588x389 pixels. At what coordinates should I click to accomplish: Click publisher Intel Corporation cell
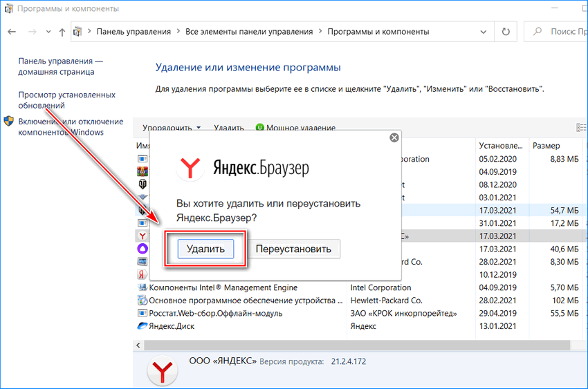pyautogui.click(x=380, y=287)
